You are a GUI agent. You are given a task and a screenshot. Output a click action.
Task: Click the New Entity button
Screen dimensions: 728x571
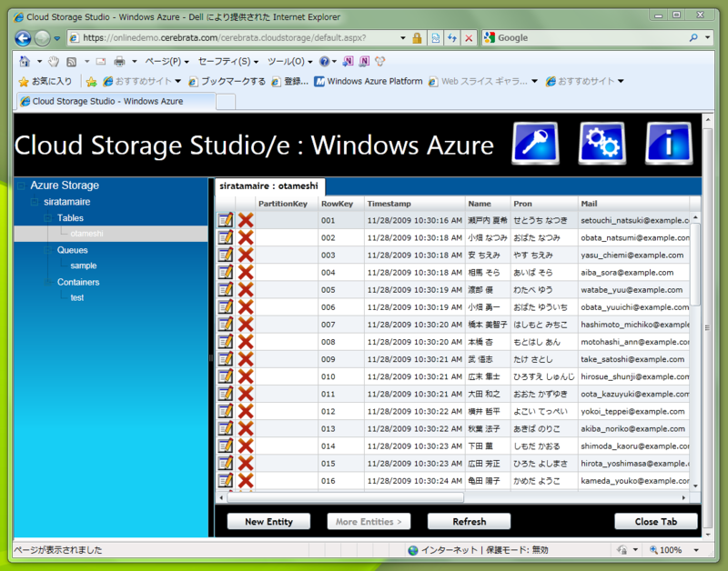pyautogui.click(x=268, y=521)
